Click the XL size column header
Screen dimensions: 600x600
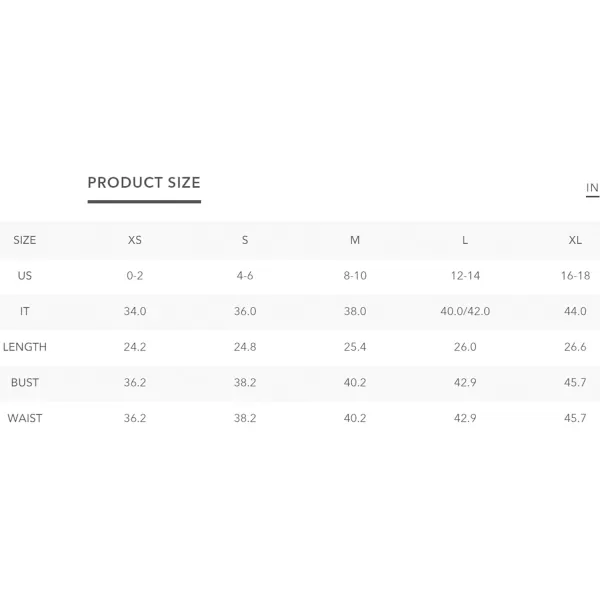[575, 240]
